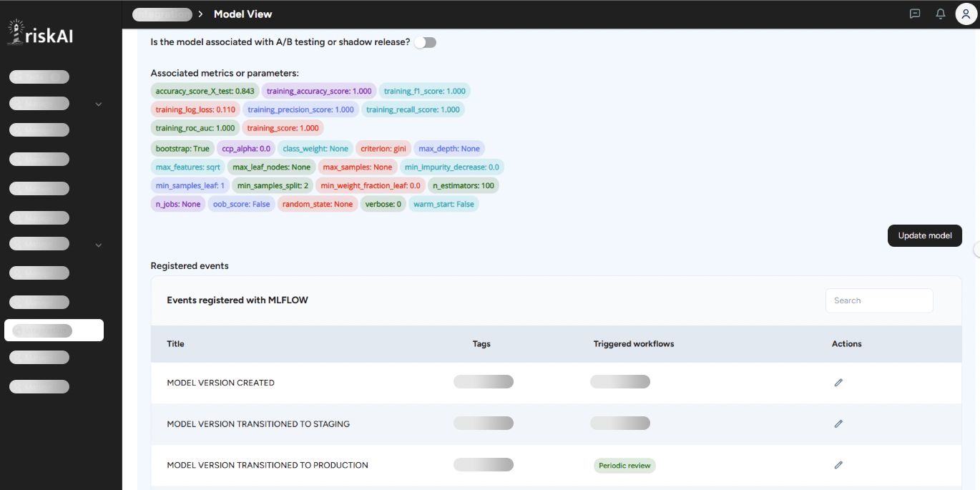Go to Integration breadcrumb before Model View

tap(162, 14)
